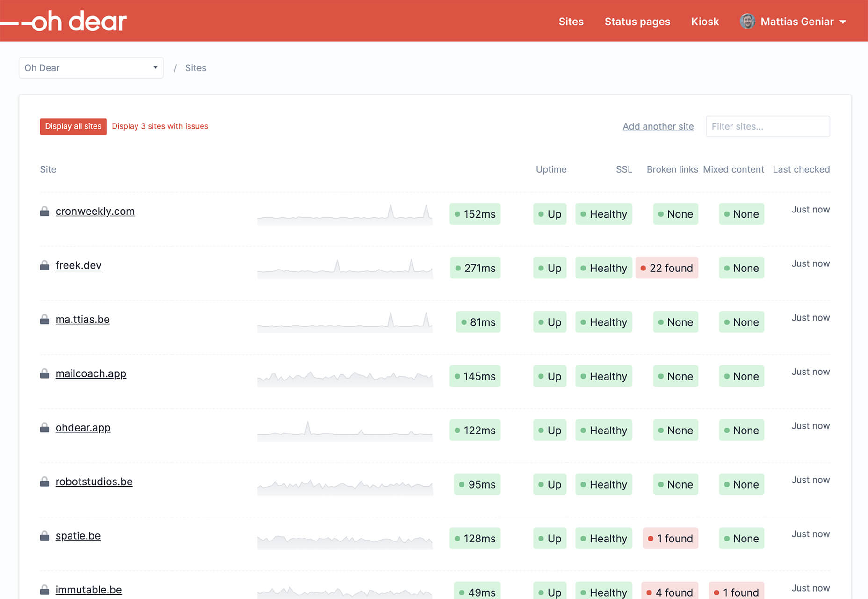Click the 4 found broken links badge
The image size is (868, 599).
pos(669,592)
